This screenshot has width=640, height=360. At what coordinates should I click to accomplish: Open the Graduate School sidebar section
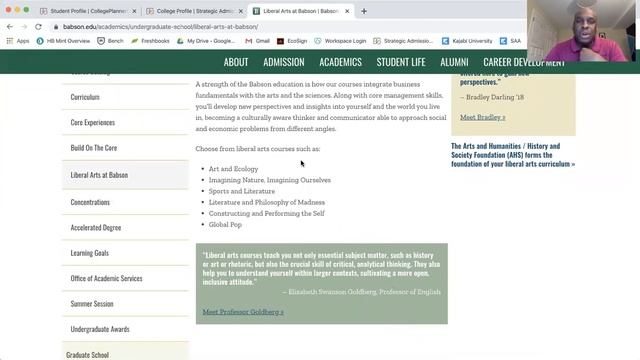click(87, 355)
